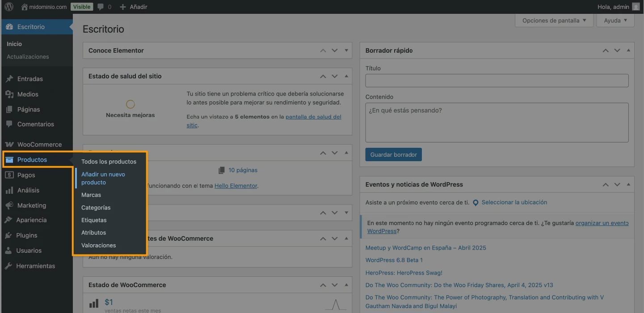Open the Hello Elementor theme link
The width and height of the screenshot is (644, 313).
tap(236, 186)
